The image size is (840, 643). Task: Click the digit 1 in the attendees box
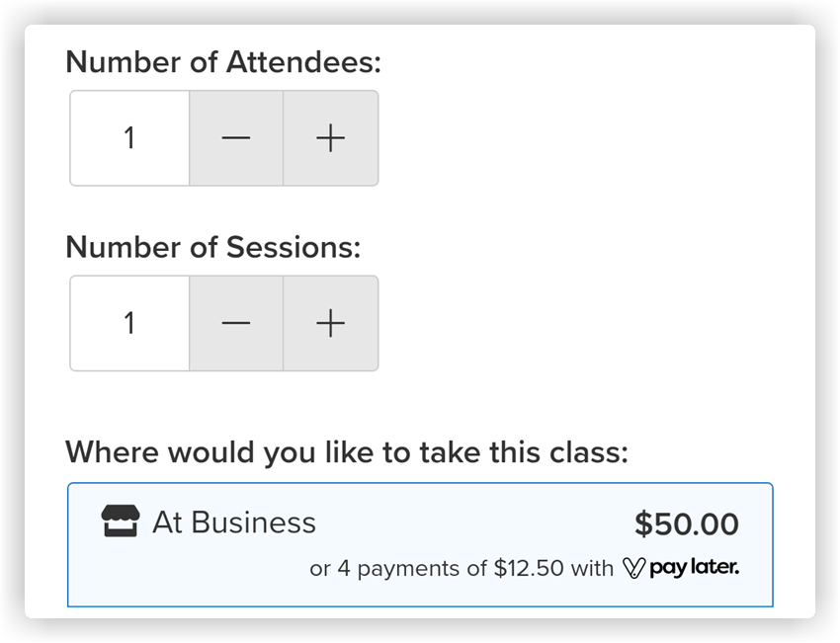(129, 138)
